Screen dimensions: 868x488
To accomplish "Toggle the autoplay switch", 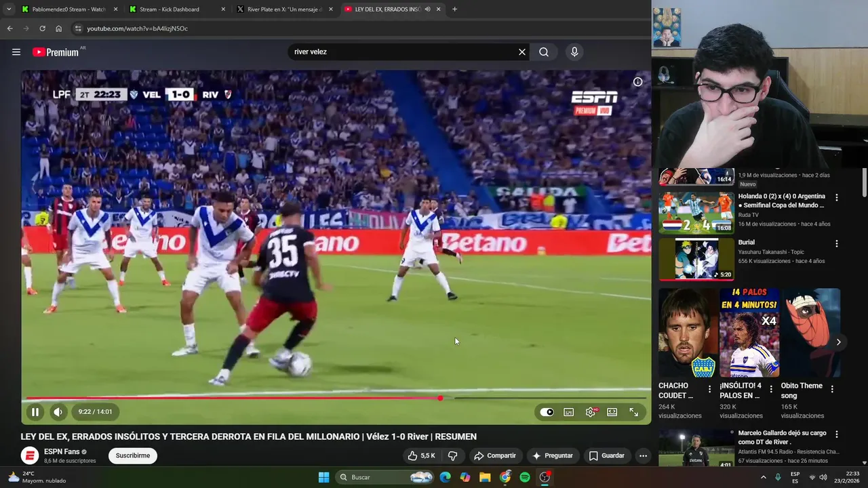I will pos(547,411).
